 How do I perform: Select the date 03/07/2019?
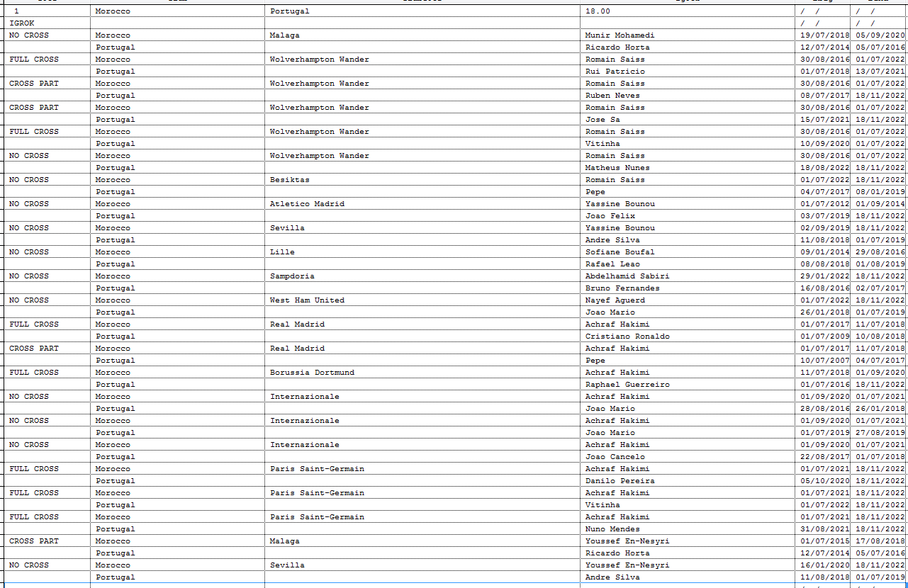coord(824,216)
